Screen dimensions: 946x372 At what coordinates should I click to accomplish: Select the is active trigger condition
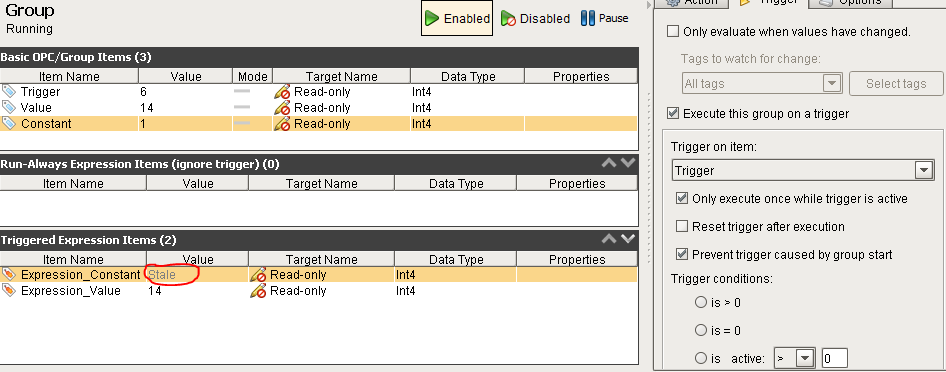[x=701, y=358]
